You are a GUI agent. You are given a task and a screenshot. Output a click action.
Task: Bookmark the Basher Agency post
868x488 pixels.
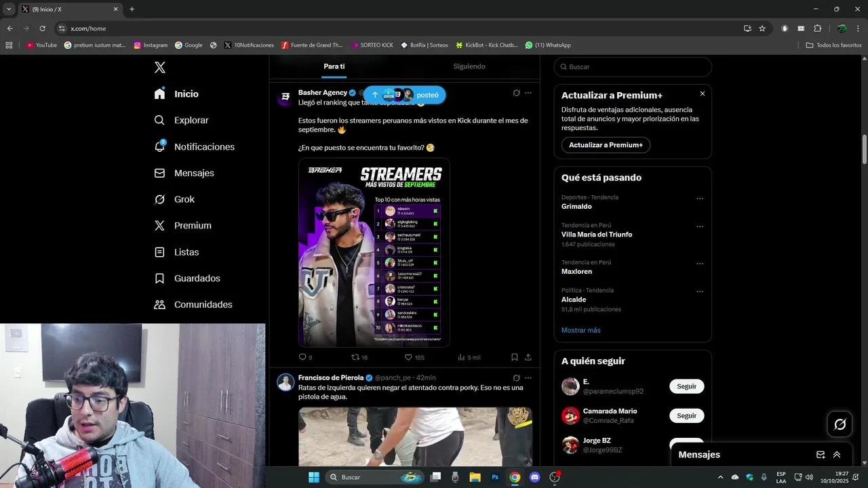pos(515,357)
